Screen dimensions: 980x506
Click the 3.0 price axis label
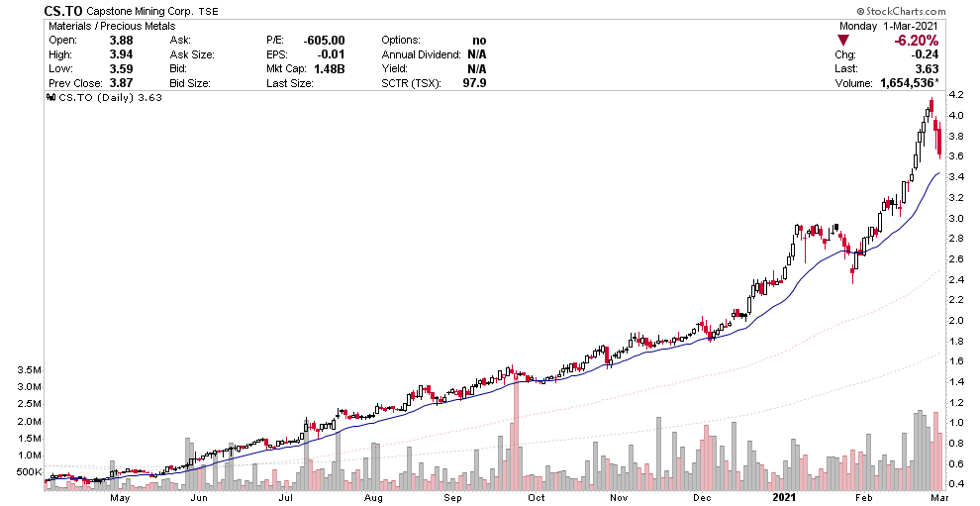(x=956, y=218)
